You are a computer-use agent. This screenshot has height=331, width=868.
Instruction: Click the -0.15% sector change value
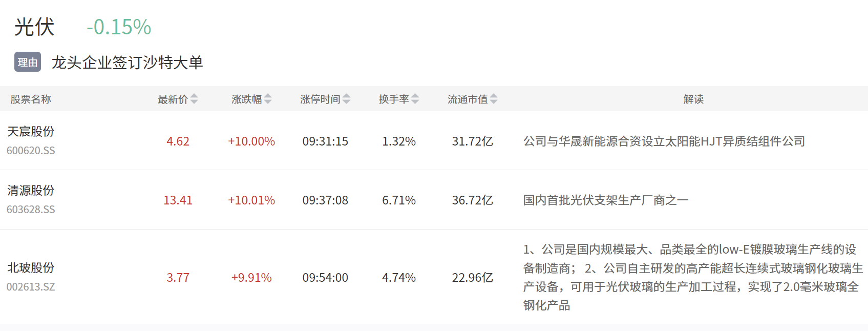(119, 27)
